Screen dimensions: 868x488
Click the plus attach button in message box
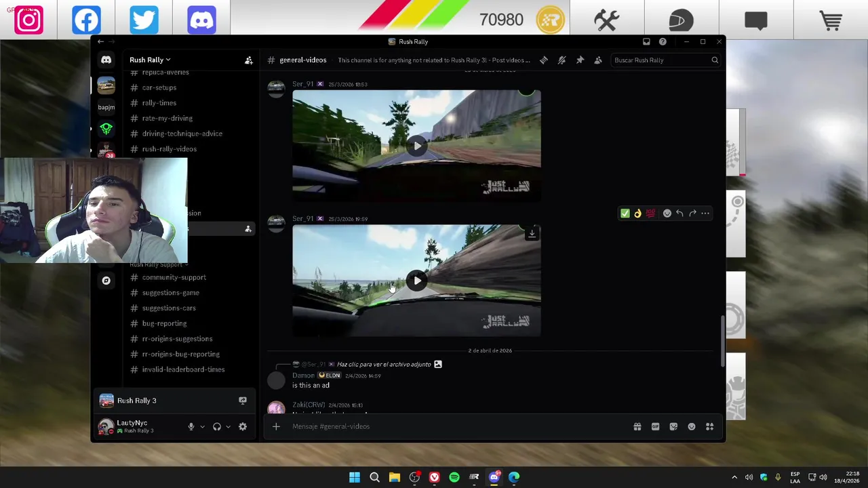(x=276, y=426)
